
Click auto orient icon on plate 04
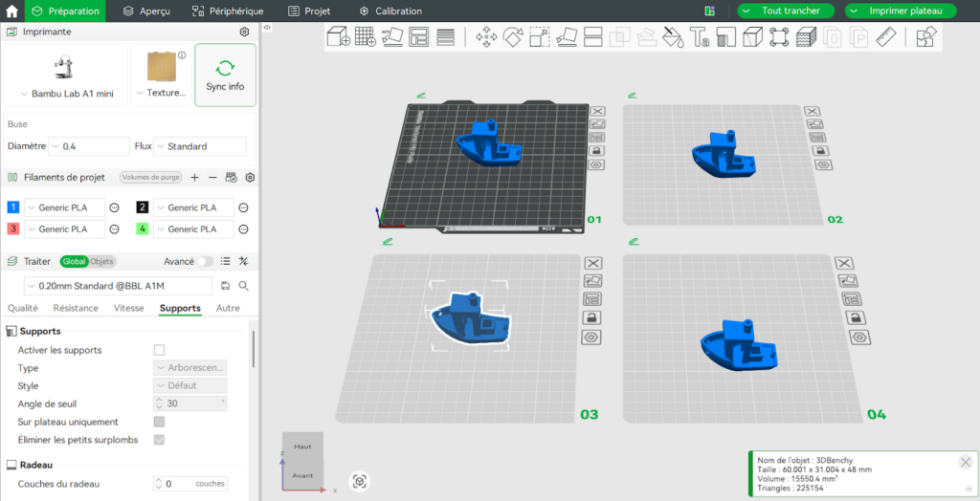849,280
